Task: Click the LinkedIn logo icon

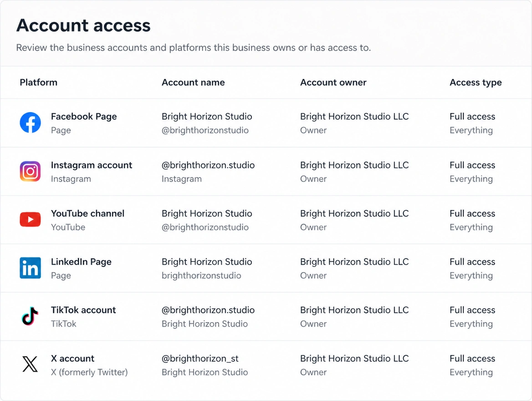Action: [30, 268]
